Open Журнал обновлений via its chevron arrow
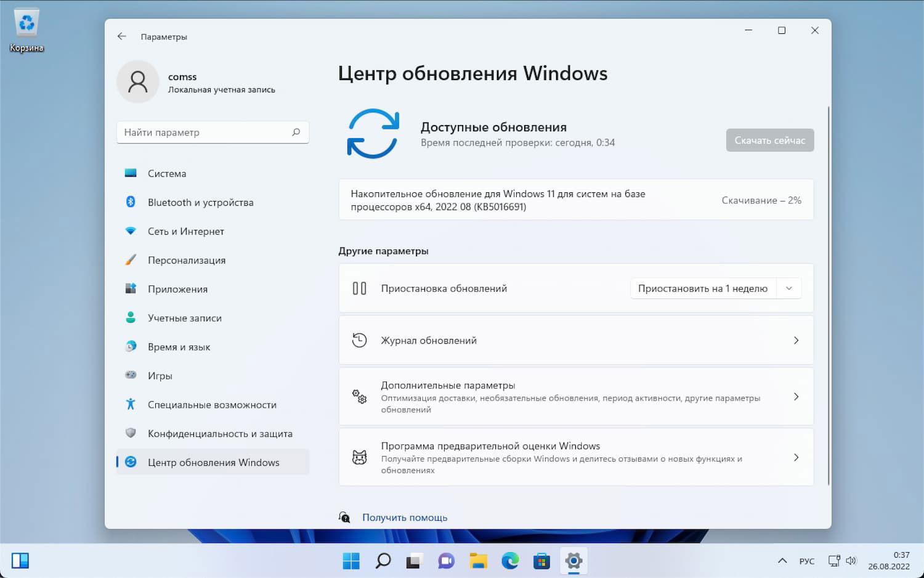The image size is (924, 578). pyautogui.click(x=796, y=340)
